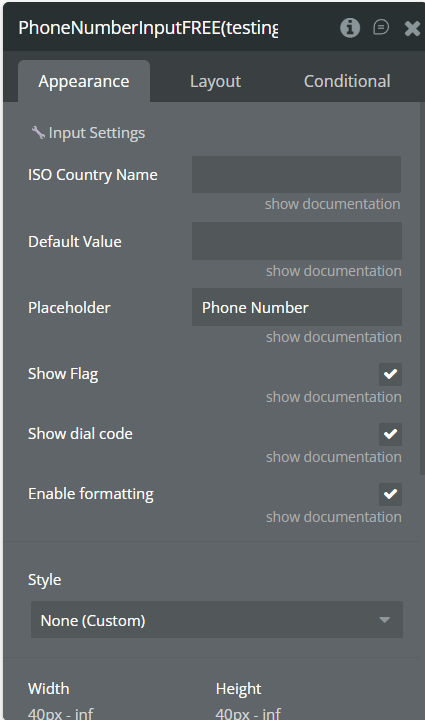Click the Placeholder Phone Number field
This screenshot has width=425, height=720.
pos(297,307)
